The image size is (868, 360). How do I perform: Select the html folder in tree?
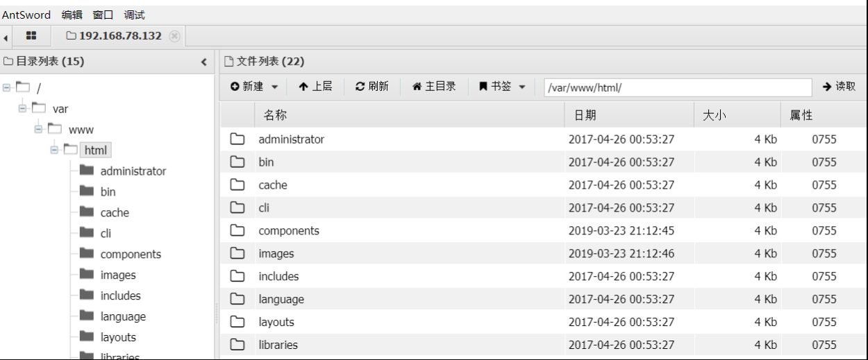point(95,151)
